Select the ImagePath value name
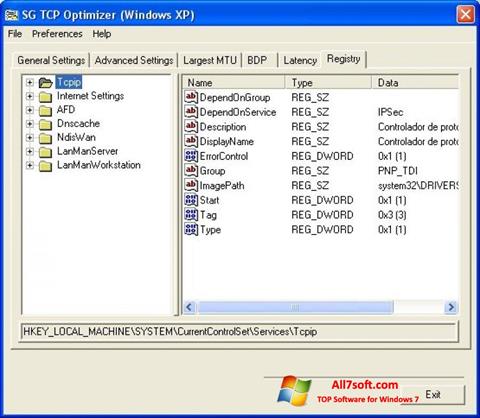This screenshot has height=418, width=480. pyautogui.click(x=222, y=186)
